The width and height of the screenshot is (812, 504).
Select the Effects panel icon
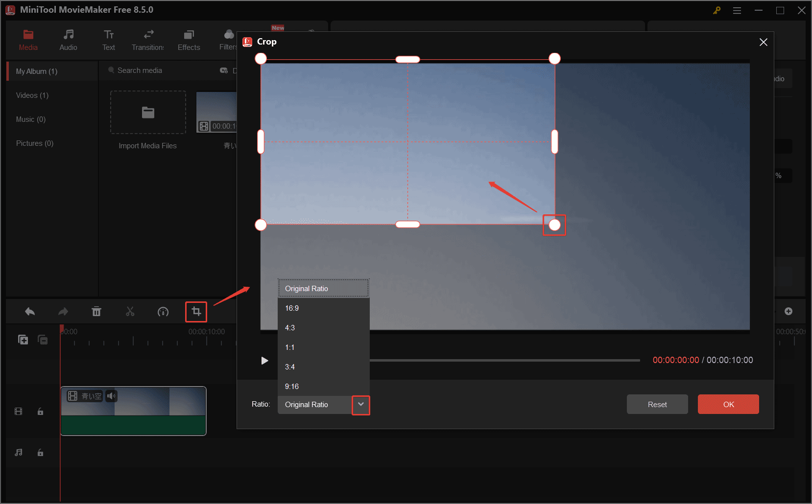[x=189, y=39]
